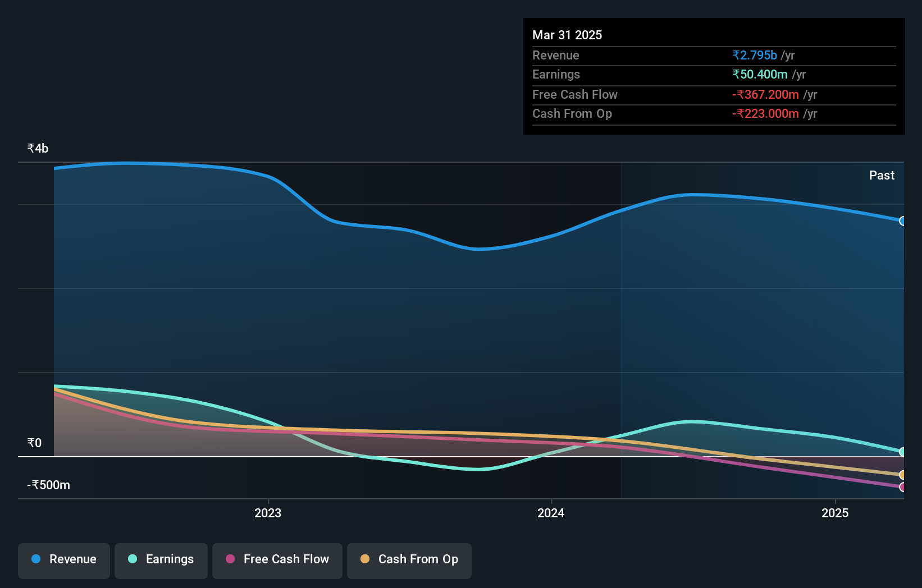Toggle the Free Cash Flow legend button

pyautogui.click(x=277, y=561)
